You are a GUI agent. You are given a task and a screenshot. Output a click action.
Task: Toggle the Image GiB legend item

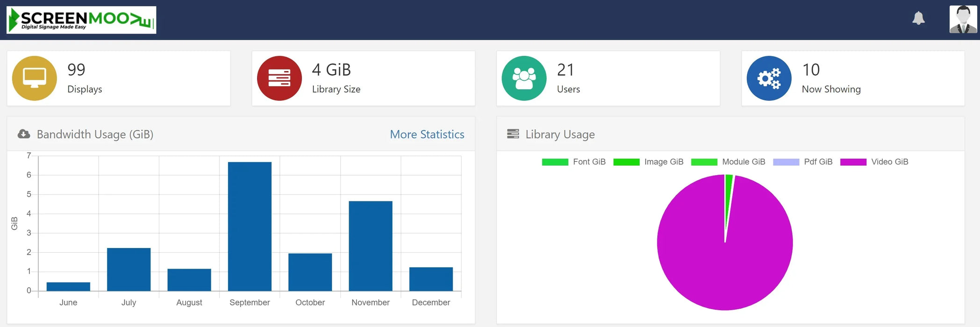click(x=648, y=162)
